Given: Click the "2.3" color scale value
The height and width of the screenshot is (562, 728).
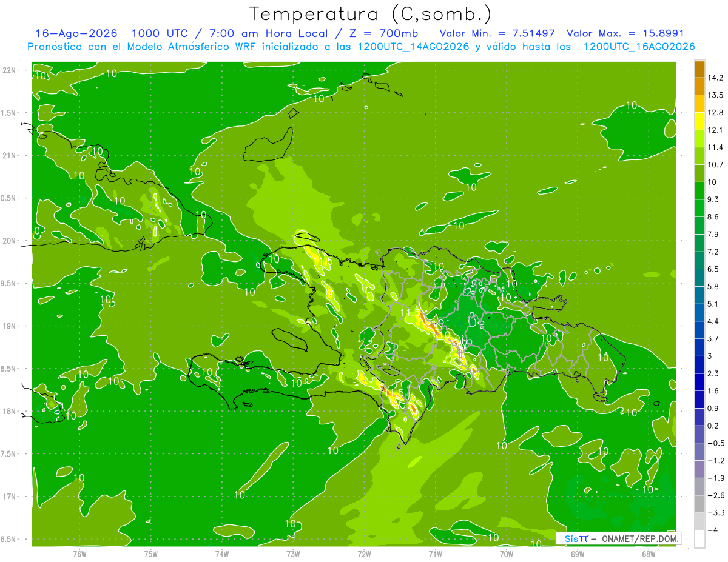Looking at the screenshot, I should click(x=712, y=373).
